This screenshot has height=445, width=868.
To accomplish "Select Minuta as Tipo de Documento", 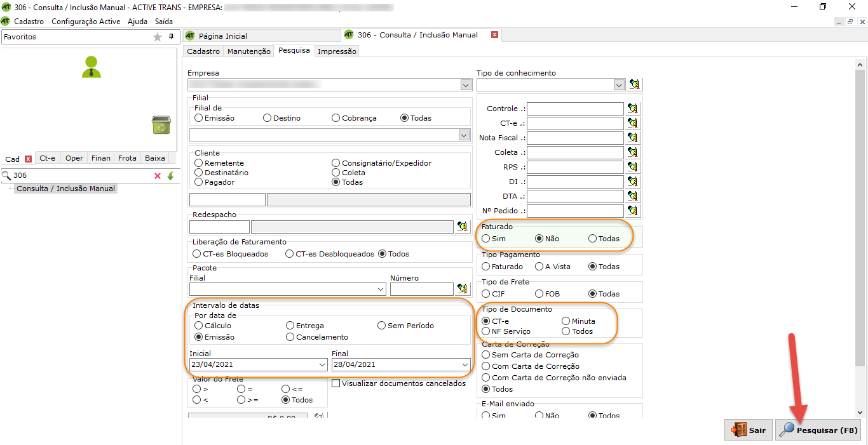I will point(566,321).
